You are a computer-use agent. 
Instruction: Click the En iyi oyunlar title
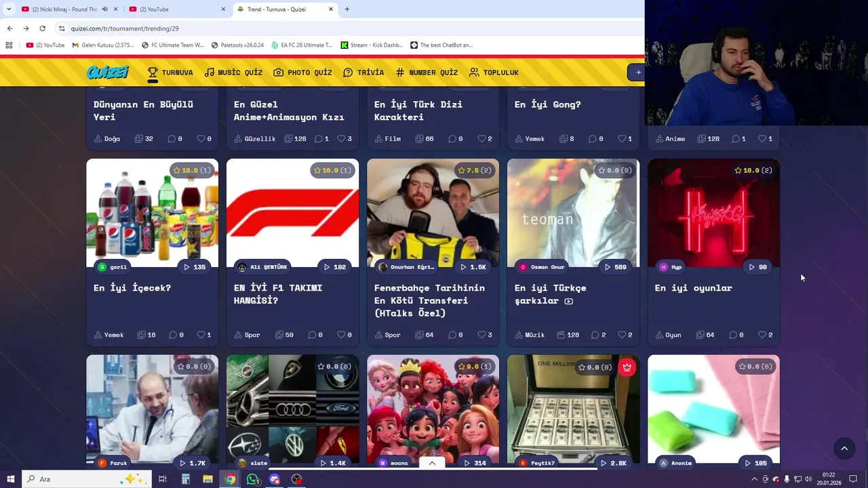click(694, 288)
